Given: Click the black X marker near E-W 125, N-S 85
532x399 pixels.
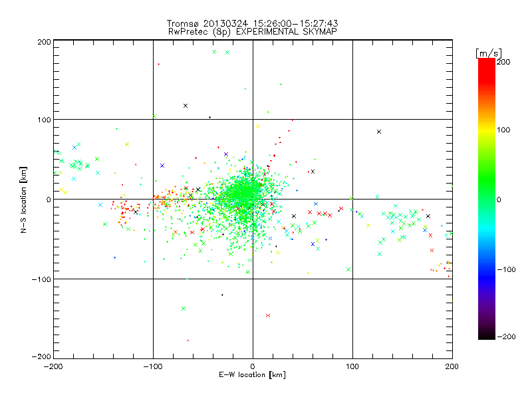Looking at the screenshot, I should 379,132.
